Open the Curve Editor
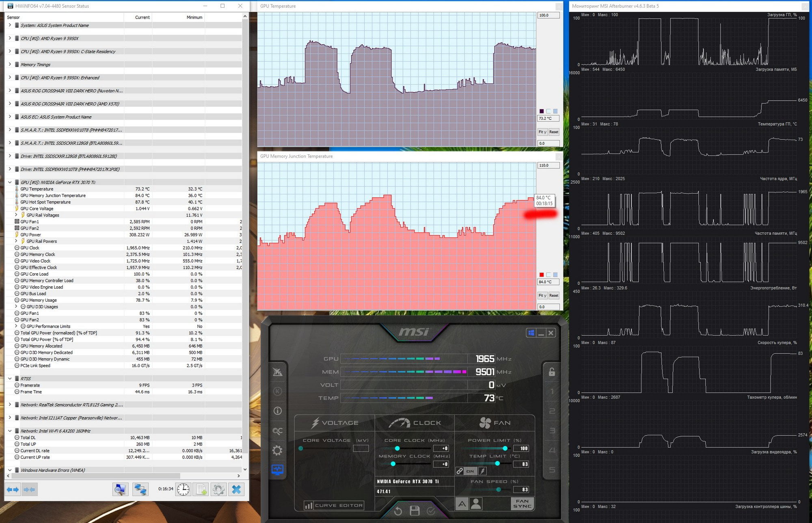This screenshot has width=812, height=523. pos(334,506)
